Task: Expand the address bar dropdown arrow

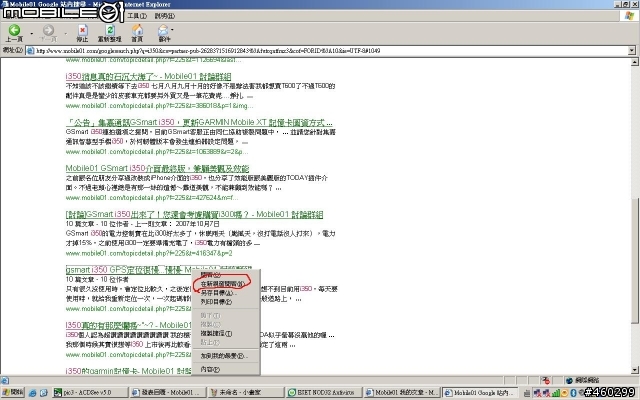Action: [632, 51]
